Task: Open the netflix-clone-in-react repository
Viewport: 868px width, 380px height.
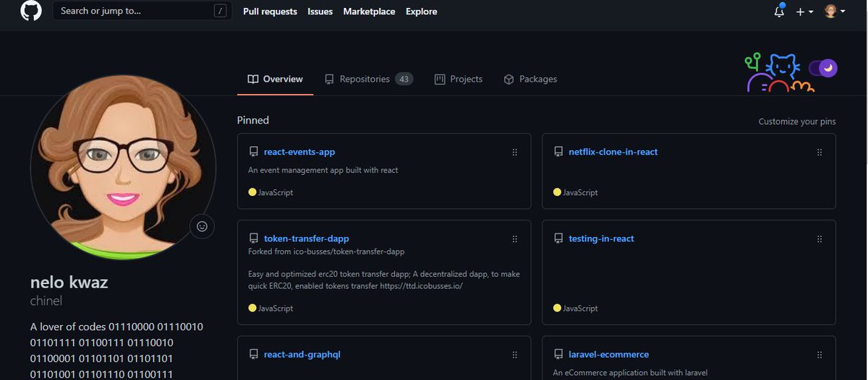Action: coord(613,152)
